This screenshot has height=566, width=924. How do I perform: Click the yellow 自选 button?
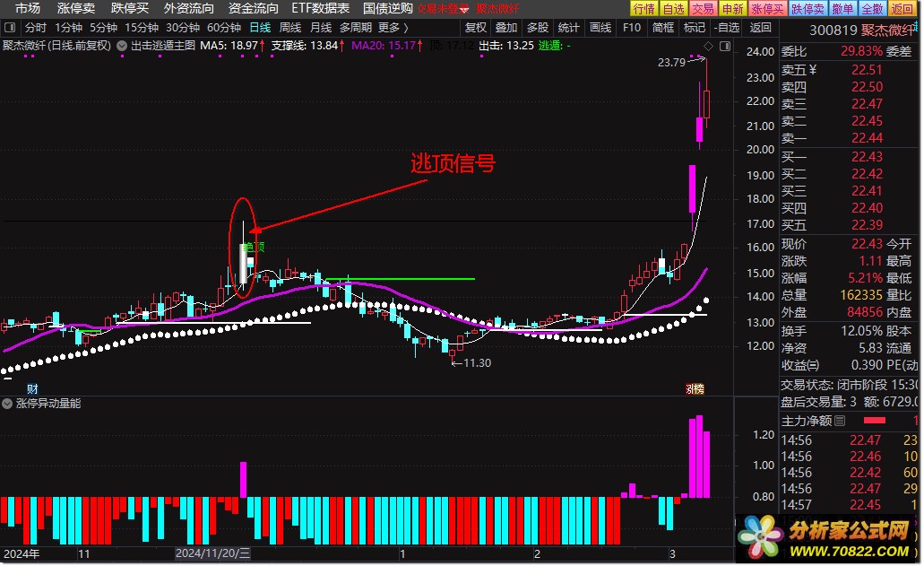(674, 9)
